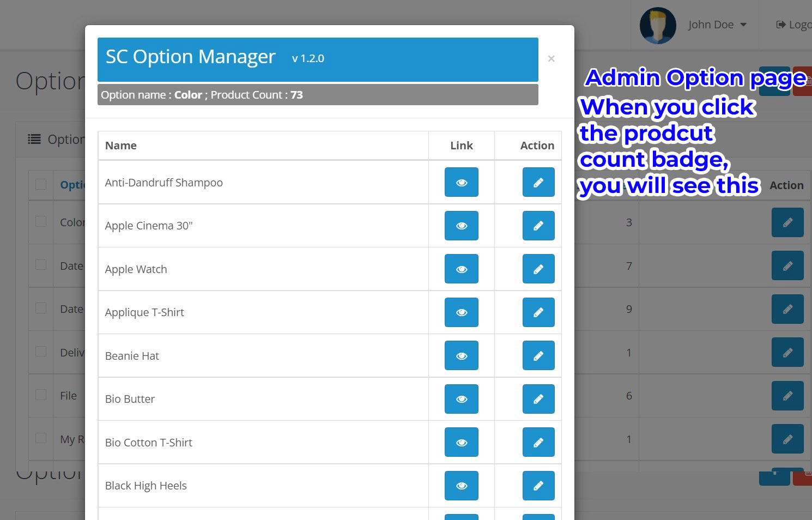812x520 pixels.
Task: Click the eye icon for Anti-Dandruff Shampoo
Action: (x=461, y=182)
